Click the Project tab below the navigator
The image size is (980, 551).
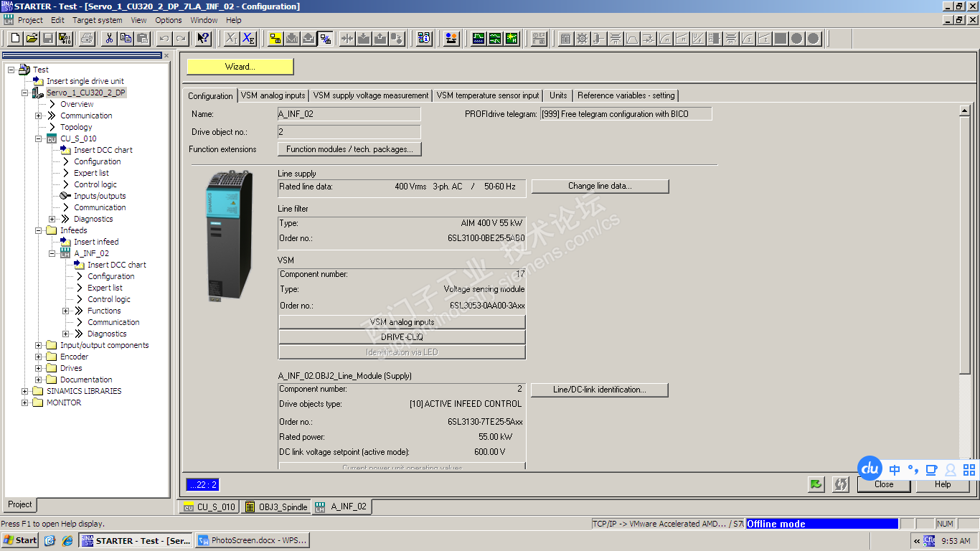click(20, 504)
